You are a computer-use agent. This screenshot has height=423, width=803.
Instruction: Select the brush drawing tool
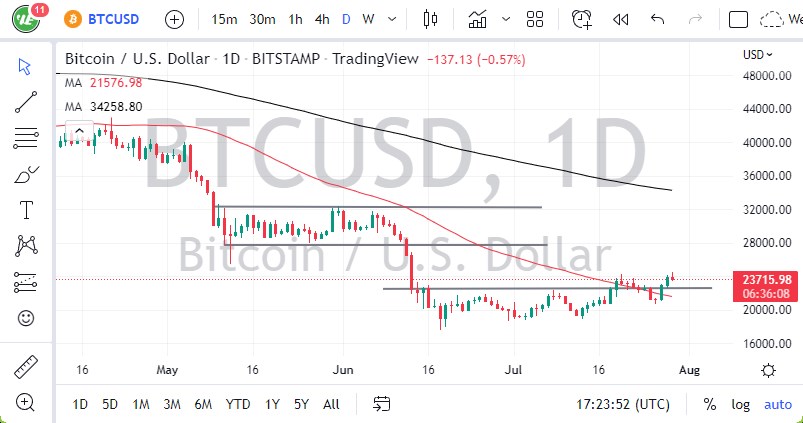(25, 174)
